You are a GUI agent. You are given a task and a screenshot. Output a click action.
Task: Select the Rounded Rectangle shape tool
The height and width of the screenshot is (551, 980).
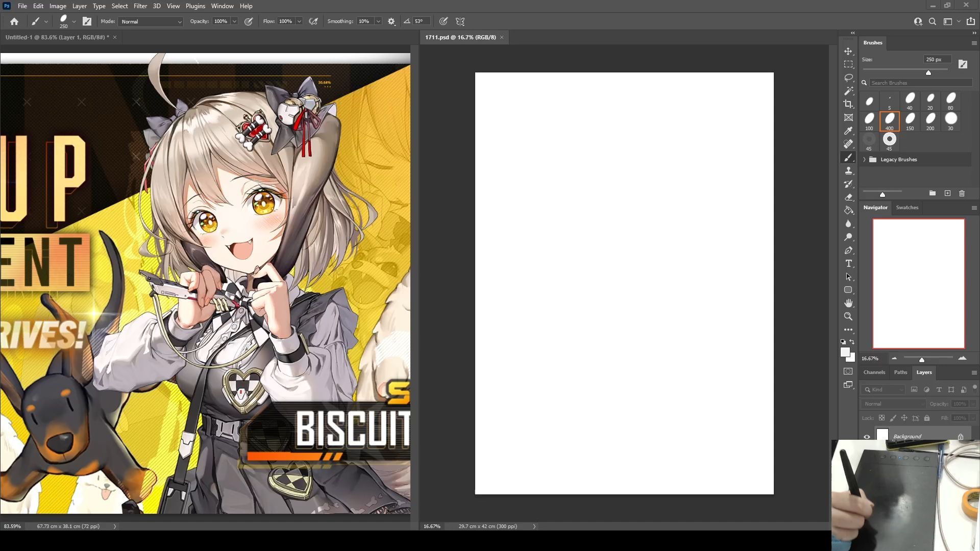click(x=848, y=290)
